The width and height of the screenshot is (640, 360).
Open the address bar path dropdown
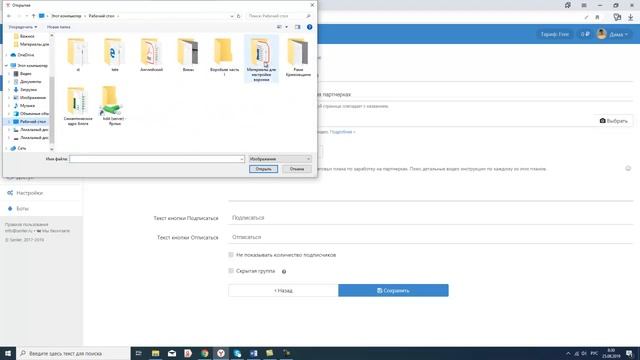(231, 16)
